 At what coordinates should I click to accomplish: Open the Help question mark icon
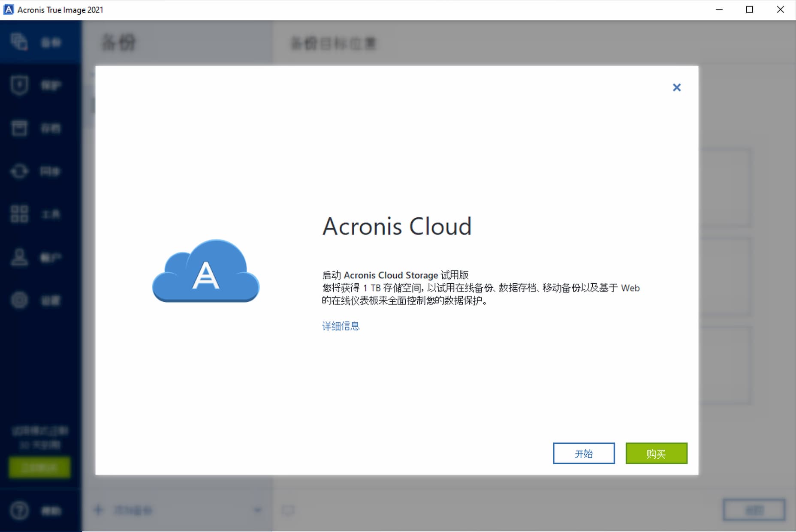tap(20, 511)
